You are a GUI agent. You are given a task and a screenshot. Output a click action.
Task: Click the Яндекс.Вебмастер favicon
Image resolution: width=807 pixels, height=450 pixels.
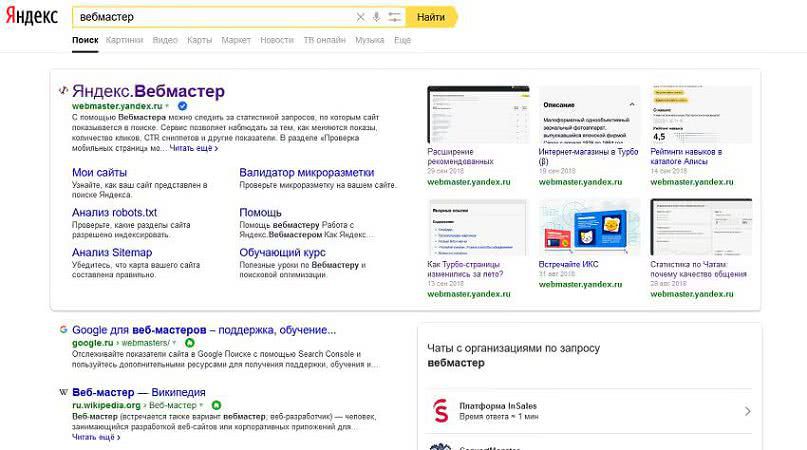pos(63,91)
